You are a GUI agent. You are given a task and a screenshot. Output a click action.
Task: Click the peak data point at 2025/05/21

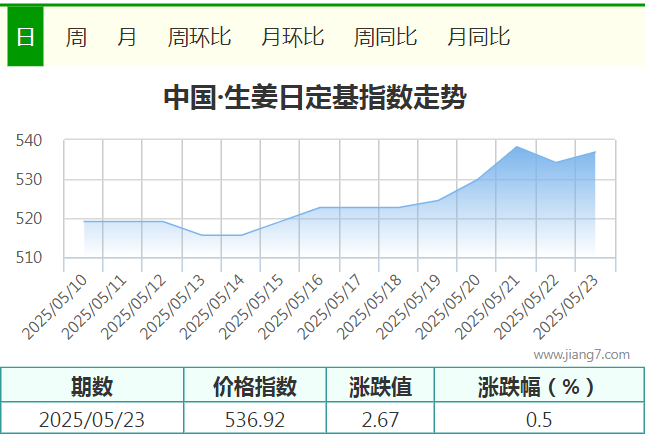coord(516,147)
